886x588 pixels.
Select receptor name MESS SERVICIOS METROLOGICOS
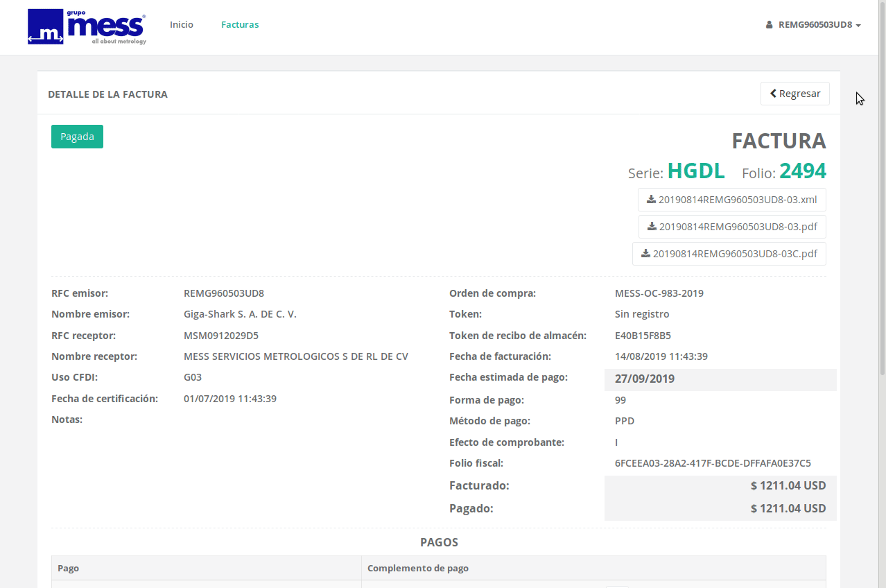pos(296,356)
